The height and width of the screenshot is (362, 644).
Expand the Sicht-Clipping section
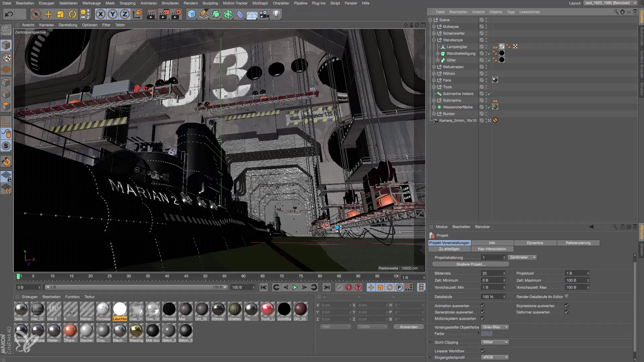click(430, 342)
